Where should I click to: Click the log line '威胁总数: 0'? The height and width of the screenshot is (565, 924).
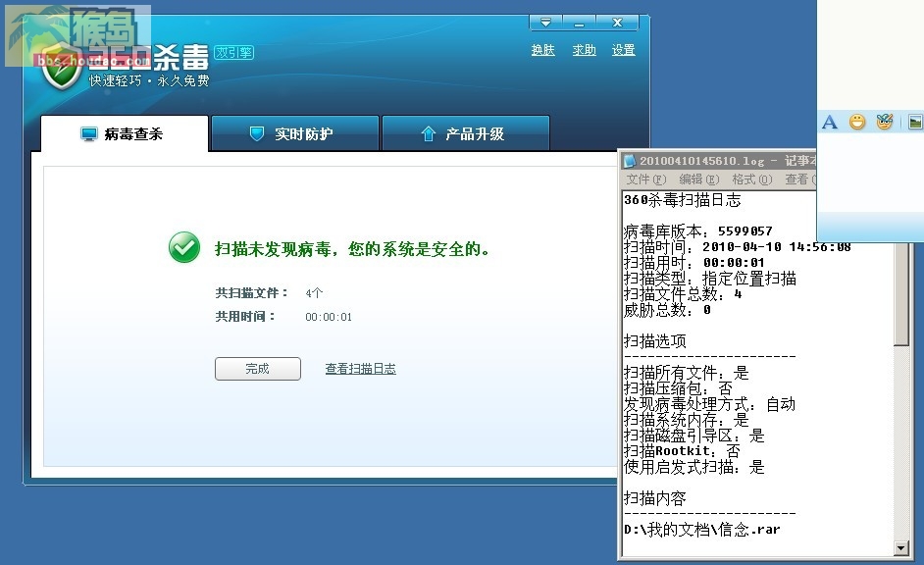(x=667, y=309)
